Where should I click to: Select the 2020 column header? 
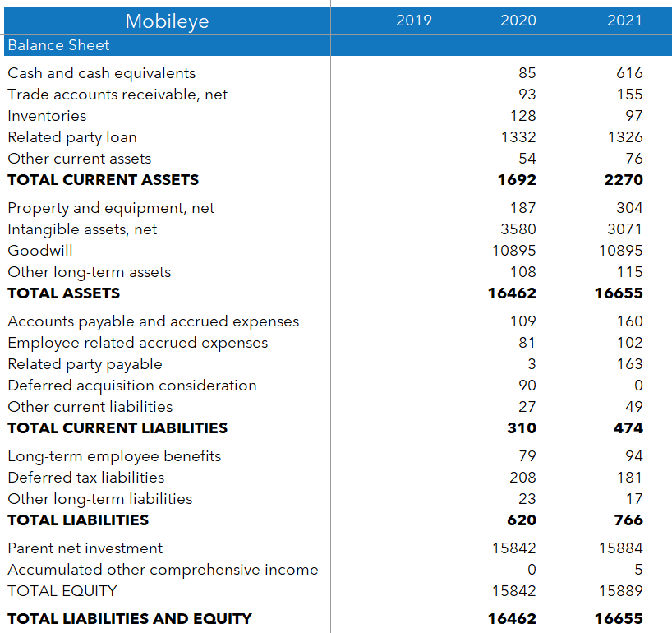click(518, 21)
